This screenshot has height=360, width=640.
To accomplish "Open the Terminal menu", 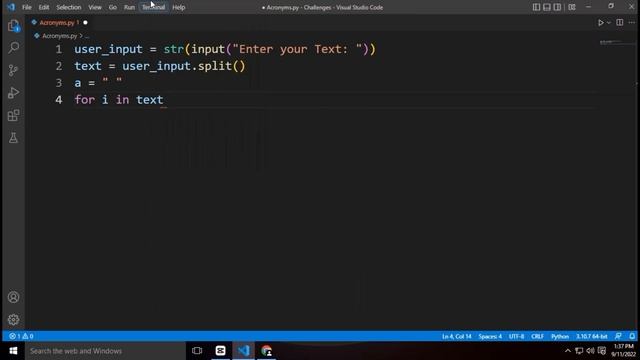I will [x=153, y=7].
